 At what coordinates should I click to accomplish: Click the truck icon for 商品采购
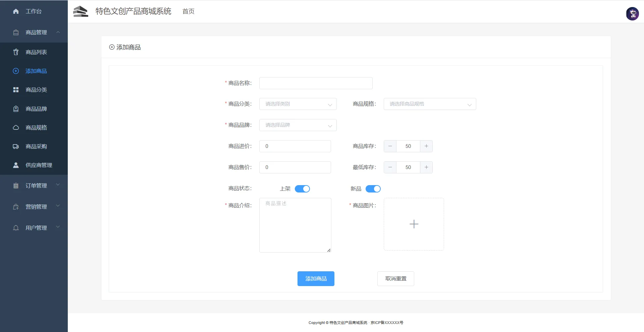tap(16, 147)
